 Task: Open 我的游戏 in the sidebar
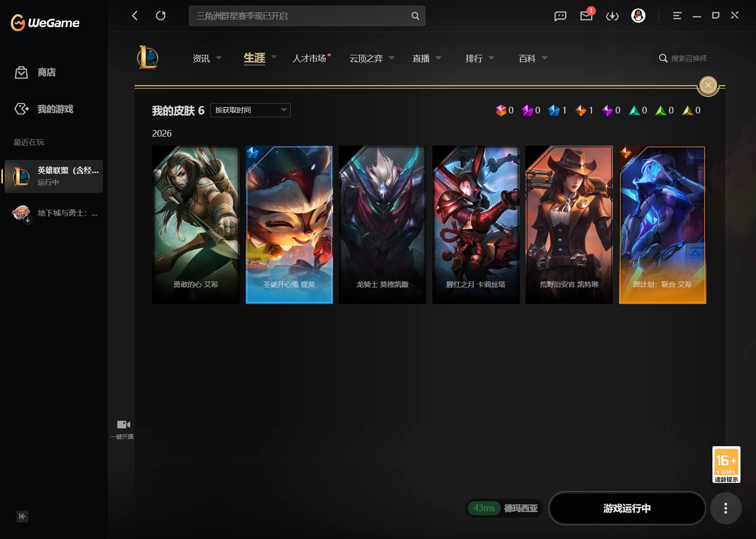(x=55, y=109)
